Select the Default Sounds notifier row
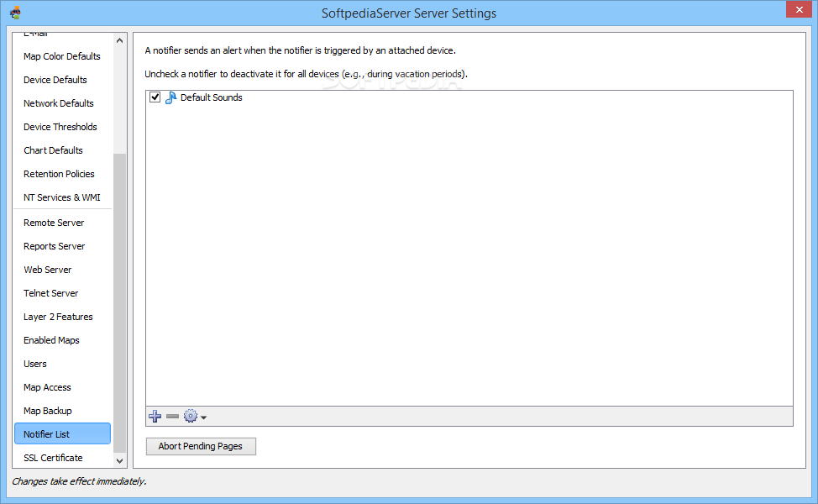Viewport: 818px width, 504px height. tap(469, 97)
